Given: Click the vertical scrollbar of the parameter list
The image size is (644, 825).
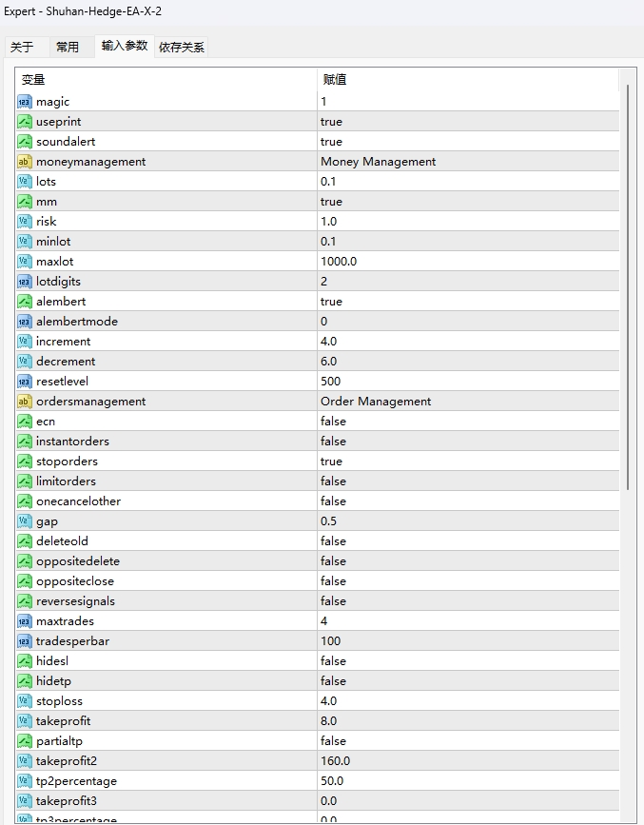Looking at the screenshot, I should coord(626,285).
